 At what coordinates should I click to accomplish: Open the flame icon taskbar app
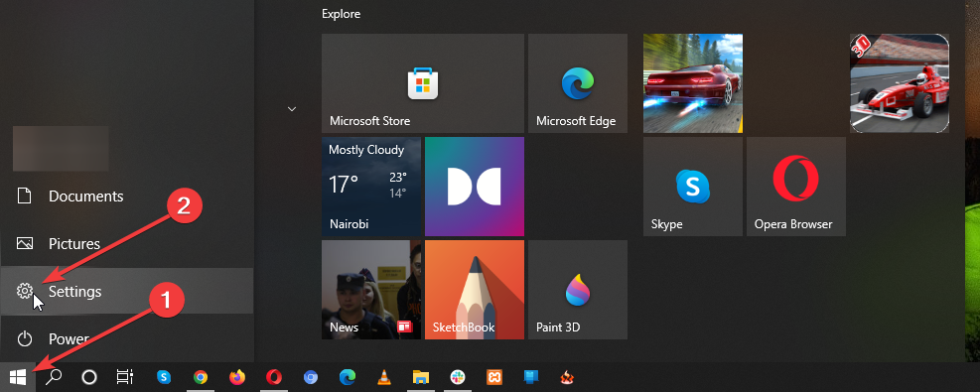pyautogui.click(x=566, y=377)
